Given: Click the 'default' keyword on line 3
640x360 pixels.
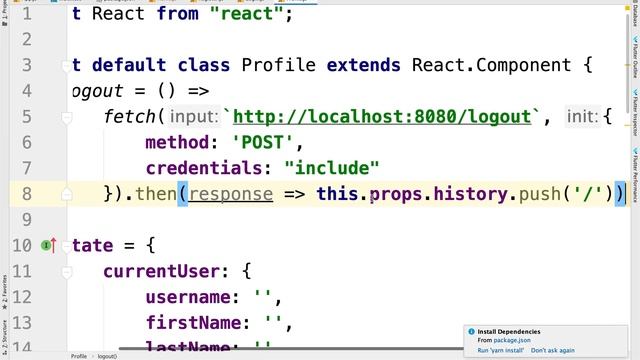Looking at the screenshot, I should coord(129,65).
